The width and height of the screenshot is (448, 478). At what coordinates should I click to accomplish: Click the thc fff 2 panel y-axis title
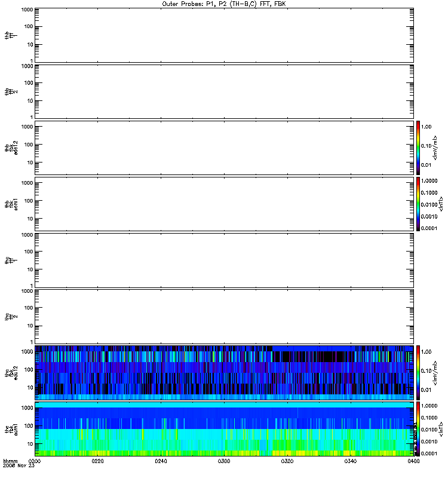11,317
